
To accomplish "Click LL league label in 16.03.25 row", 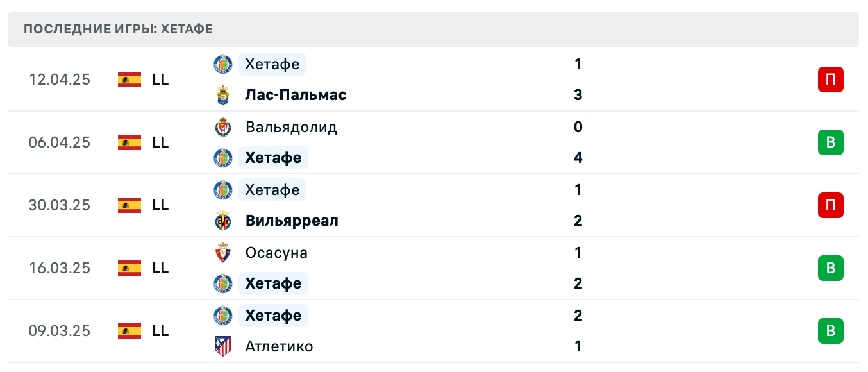I will click(x=160, y=268).
